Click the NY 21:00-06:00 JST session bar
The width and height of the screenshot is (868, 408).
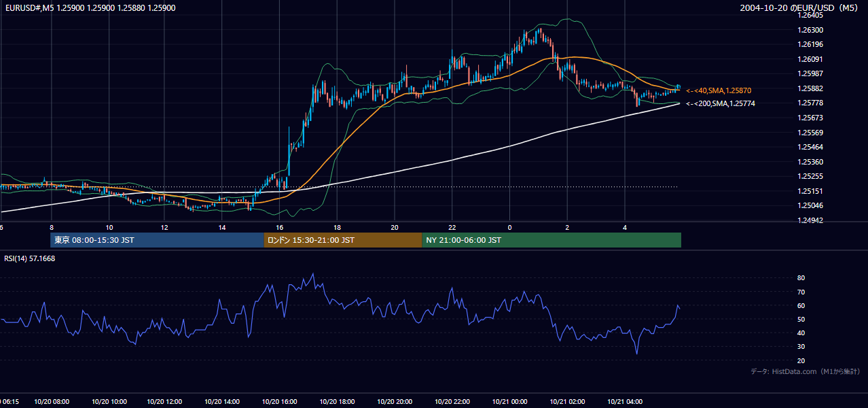tap(551, 240)
